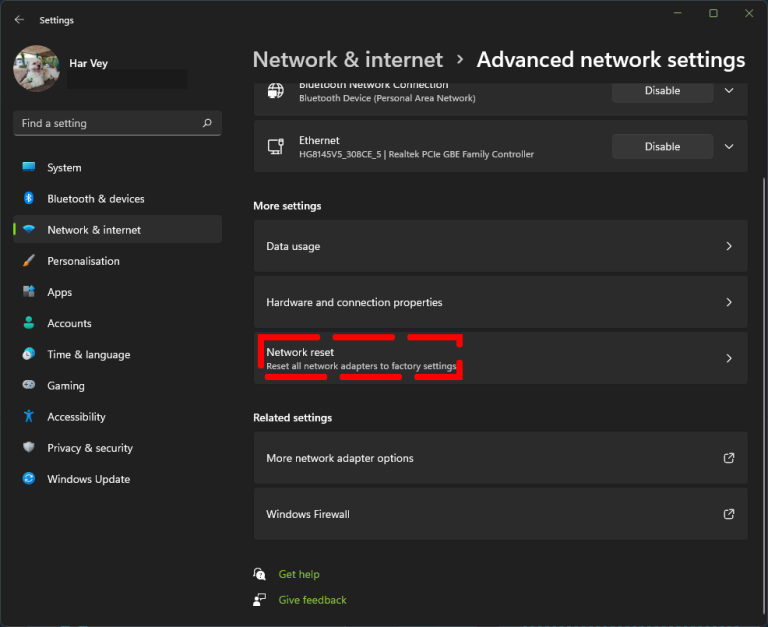Disable the Ethernet adapter
This screenshot has height=627, width=768.
(x=662, y=146)
